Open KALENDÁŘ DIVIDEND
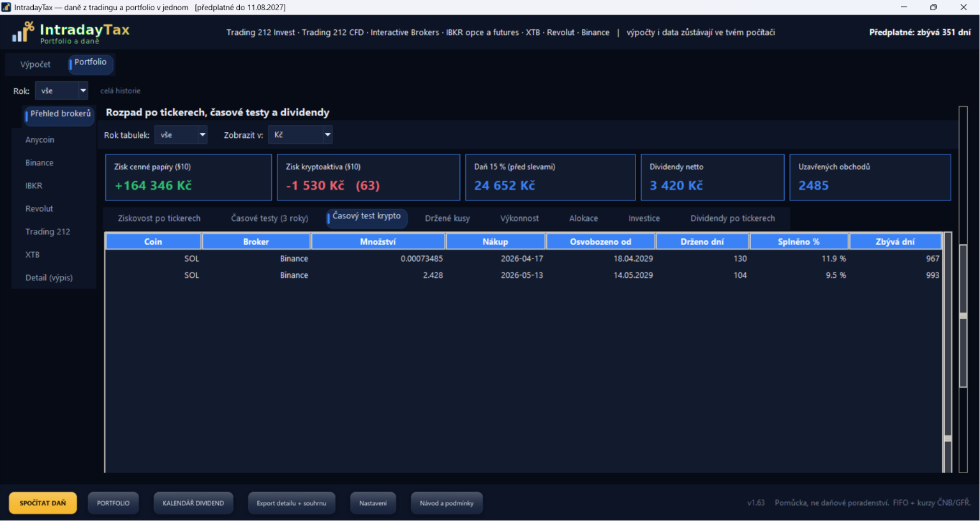Viewport: 980px width, 521px height. [193, 503]
